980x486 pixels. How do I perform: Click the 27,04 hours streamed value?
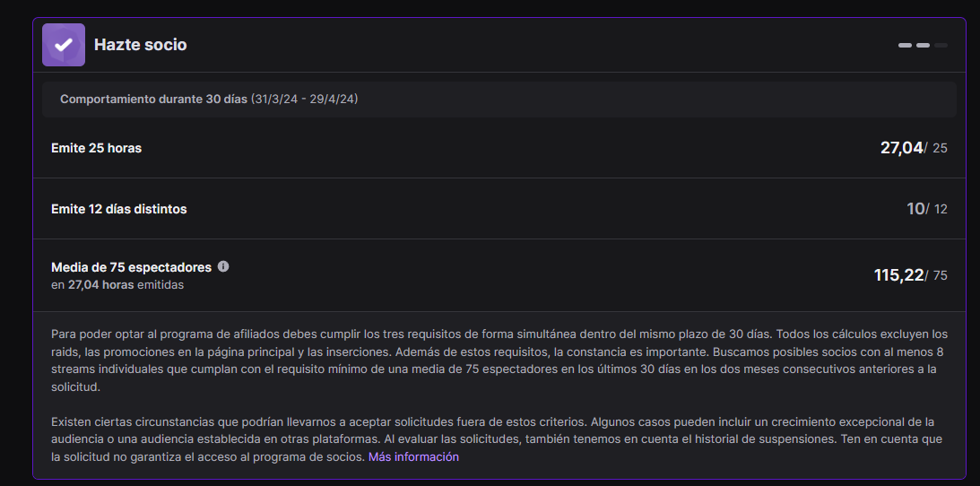(x=901, y=148)
